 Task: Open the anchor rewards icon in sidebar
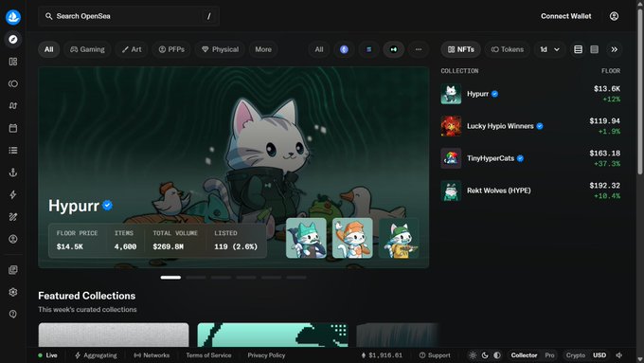13,172
